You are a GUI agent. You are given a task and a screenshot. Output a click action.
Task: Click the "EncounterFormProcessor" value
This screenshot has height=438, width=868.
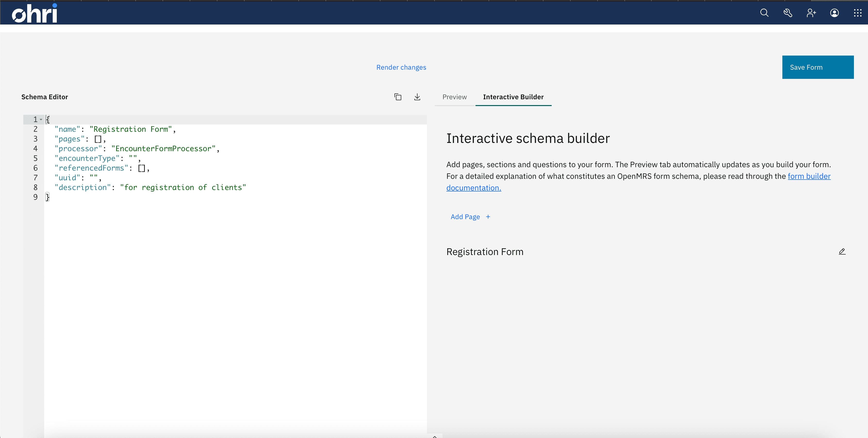click(x=164, y=149)
